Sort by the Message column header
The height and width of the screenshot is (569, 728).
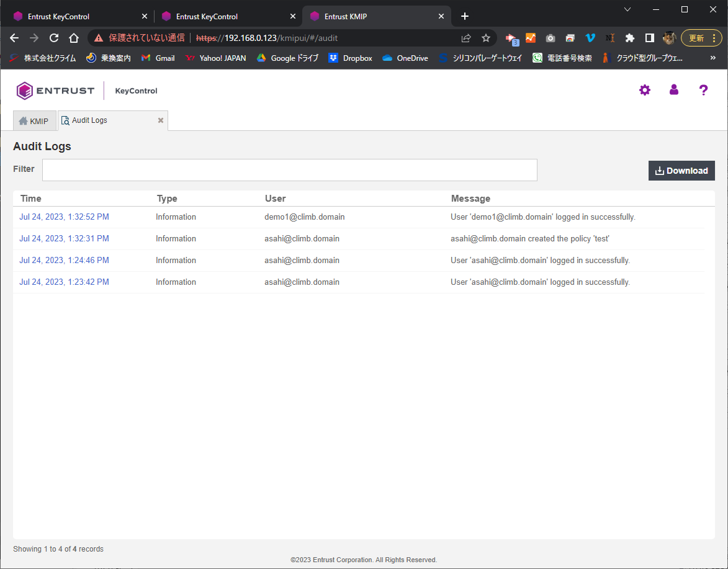[x=470, y=198]
